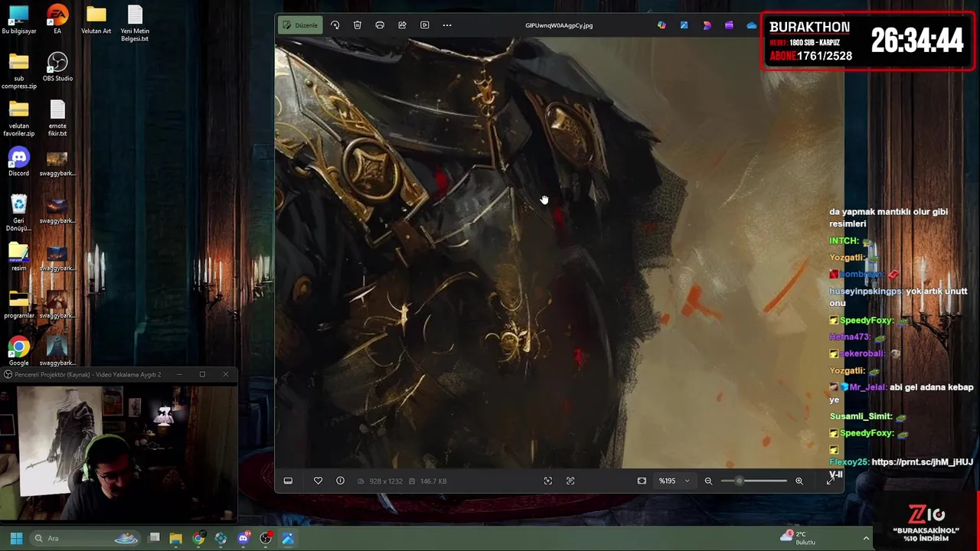Viewport: 980px width, 551px height.
Task: Open File Explorer from the taskbar
Action: pyautogui.click(x=176, y=538)
